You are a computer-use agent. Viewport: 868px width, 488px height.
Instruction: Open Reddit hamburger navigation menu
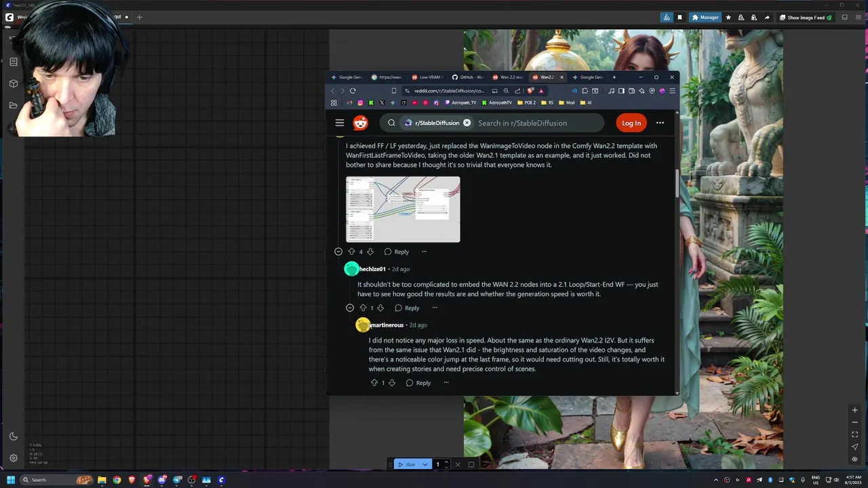[339, 123]
